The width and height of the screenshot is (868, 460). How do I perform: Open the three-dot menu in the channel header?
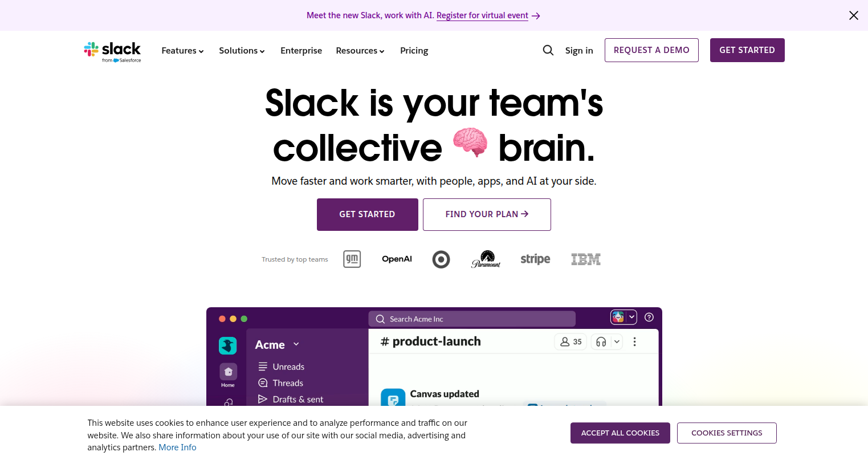coord(634,341)
